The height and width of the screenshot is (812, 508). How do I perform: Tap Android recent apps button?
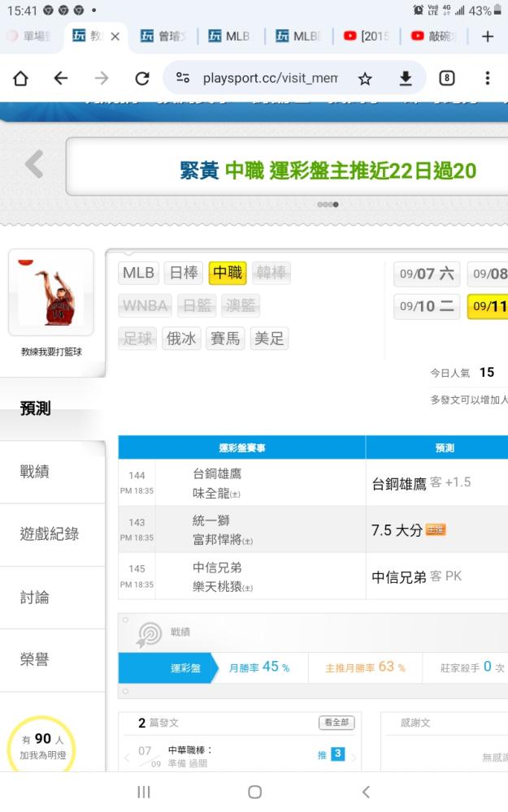tap(144, 792)
